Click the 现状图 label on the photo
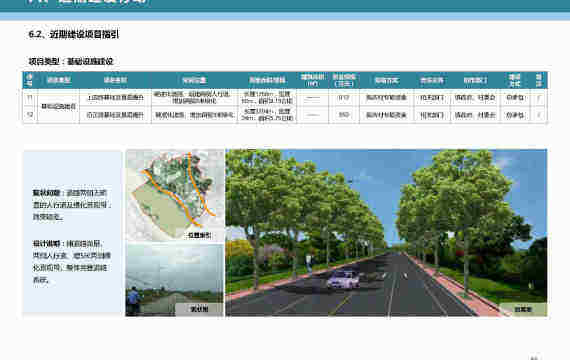Screen dimensions: 570x360 pos(199,309)
